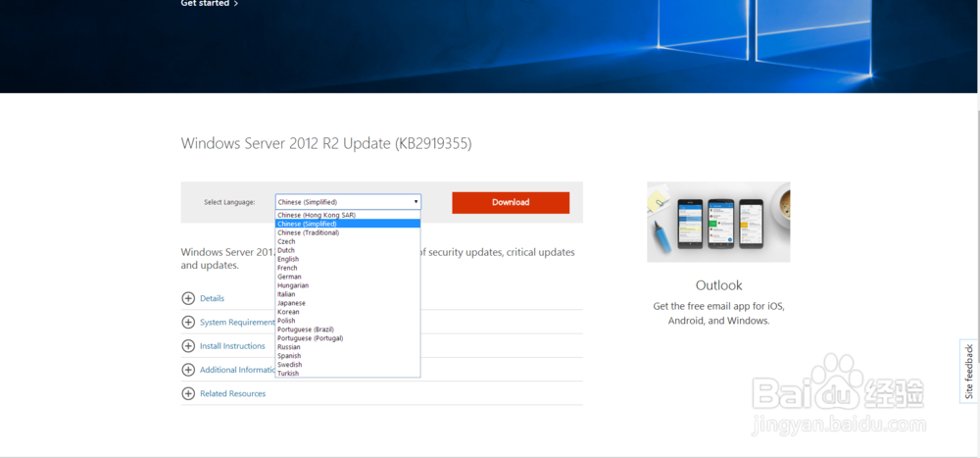Viewport: 980px width, 458px height.
Task: Open the Related Resources link
Action: coord(232,393)
